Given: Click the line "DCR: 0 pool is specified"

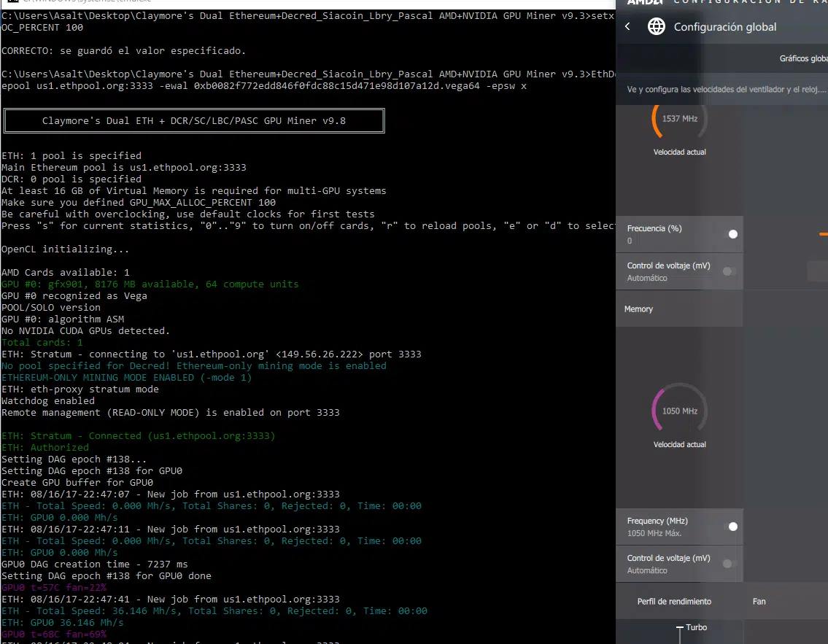Looking at the screenshot, I should tap(71, 179).
